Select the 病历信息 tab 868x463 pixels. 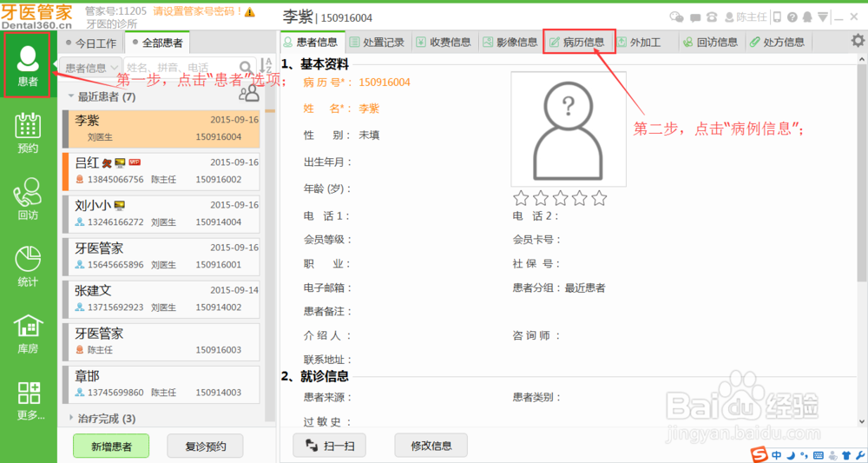[579, 42]
